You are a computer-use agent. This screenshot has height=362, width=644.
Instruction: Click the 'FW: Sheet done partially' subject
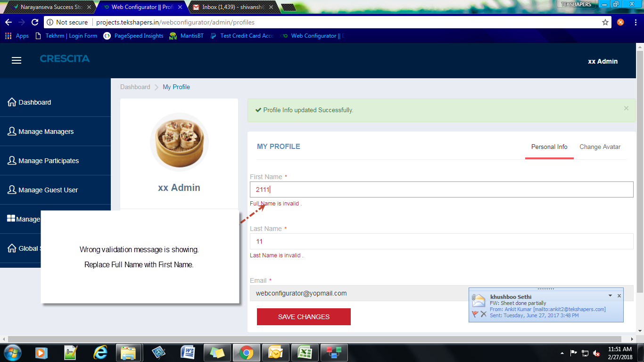pos(518,303)
